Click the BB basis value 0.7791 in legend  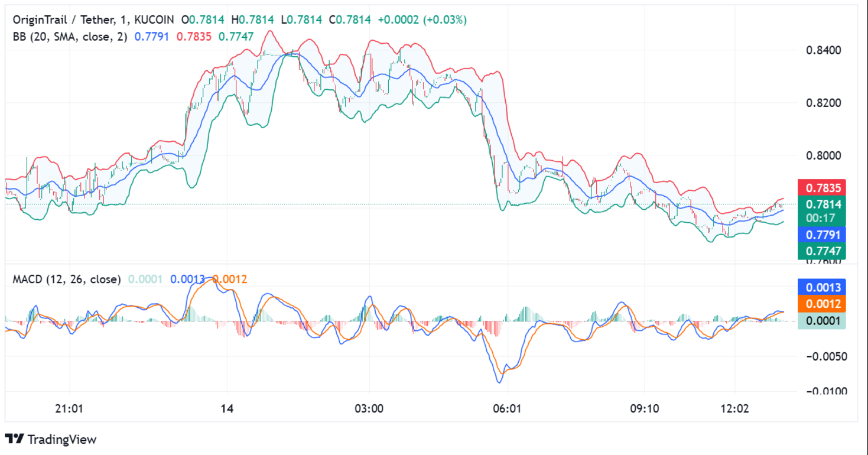152,37
